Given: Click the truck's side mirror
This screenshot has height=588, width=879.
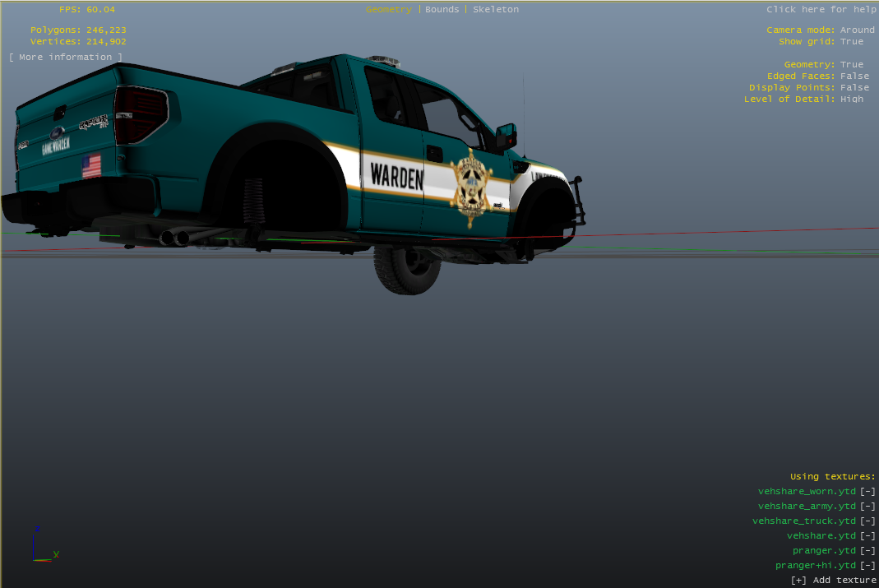Looking at the screenshot, I should point(506,137).
